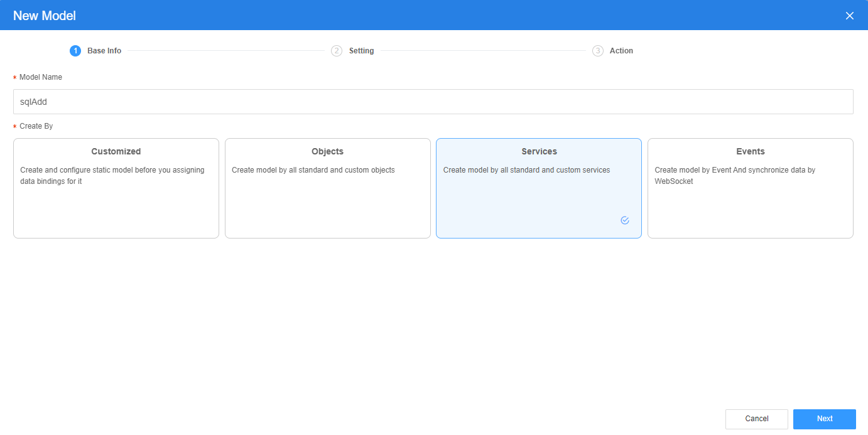Click the step 1 circle icon

tap(75, 51)
